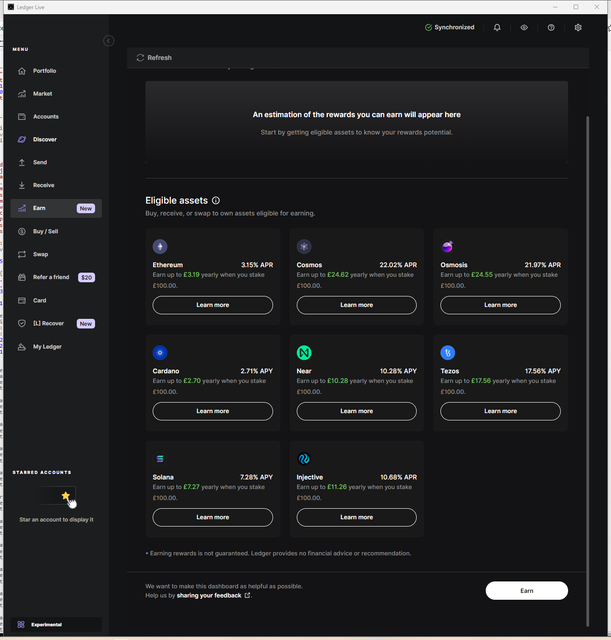Click the Solana £7.27 yearly amount
This screenshot has height=640, width=611.
tap(191, 487)
